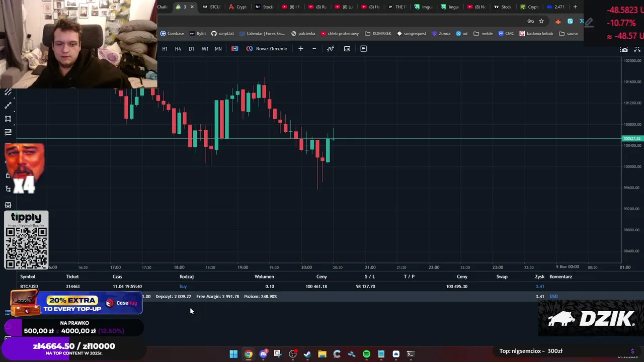Open the Coinbase bookmark

point(172,34)
